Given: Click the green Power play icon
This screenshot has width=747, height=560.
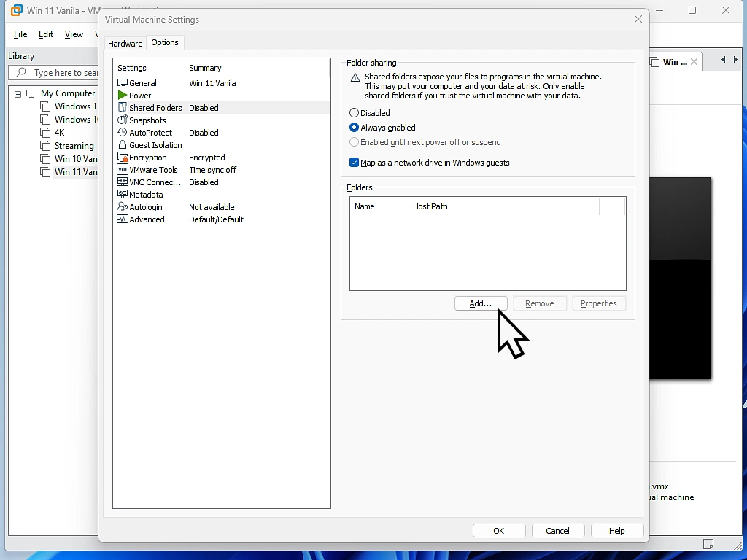Looking at the screenshot, I should coord(123,96).
